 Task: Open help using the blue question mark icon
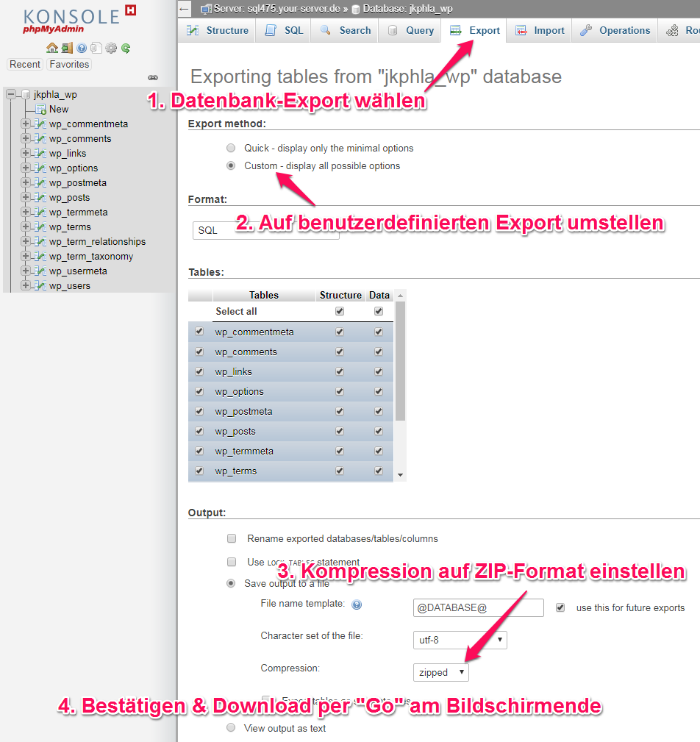coord(81,47)
